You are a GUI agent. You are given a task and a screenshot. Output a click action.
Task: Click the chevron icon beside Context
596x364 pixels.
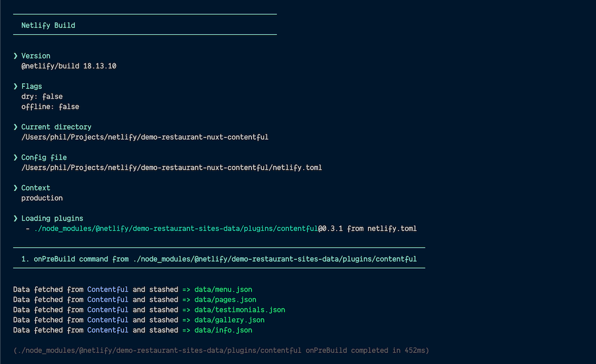tap(15, 188)
